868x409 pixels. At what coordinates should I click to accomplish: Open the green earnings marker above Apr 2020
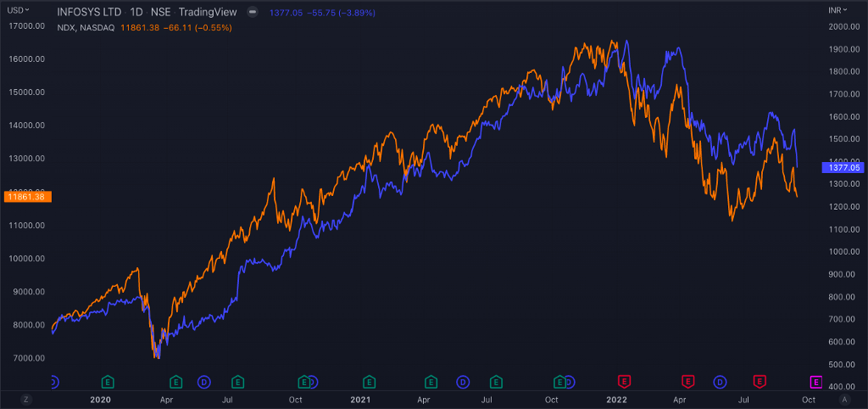(175, 381)
